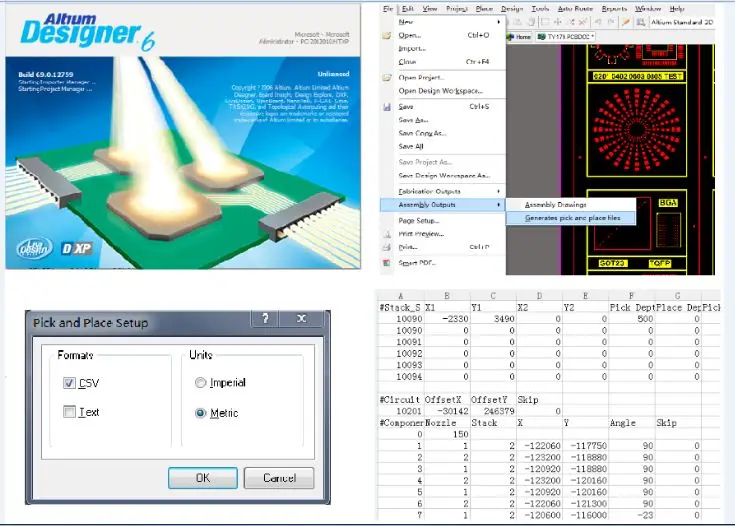Click the #Circuit cell in spreadsheet
This screenshot has width=735, height=526.
(400, 399)
